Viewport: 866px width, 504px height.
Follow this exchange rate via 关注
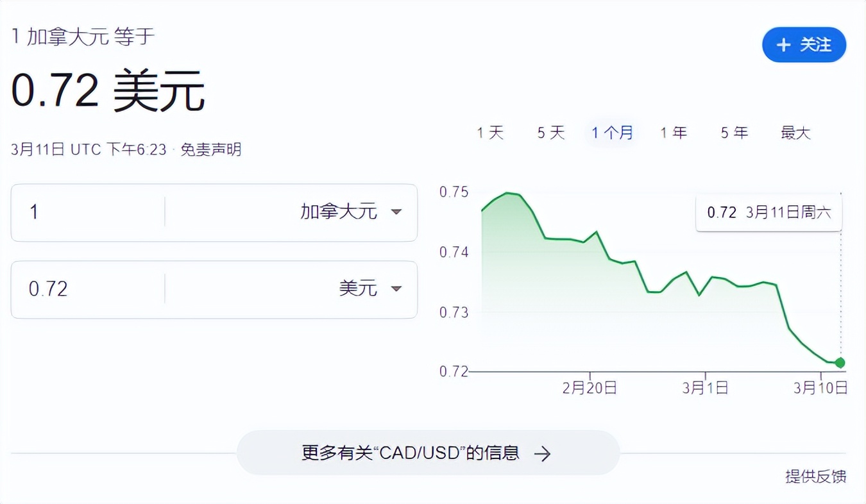tap(804, 45)
